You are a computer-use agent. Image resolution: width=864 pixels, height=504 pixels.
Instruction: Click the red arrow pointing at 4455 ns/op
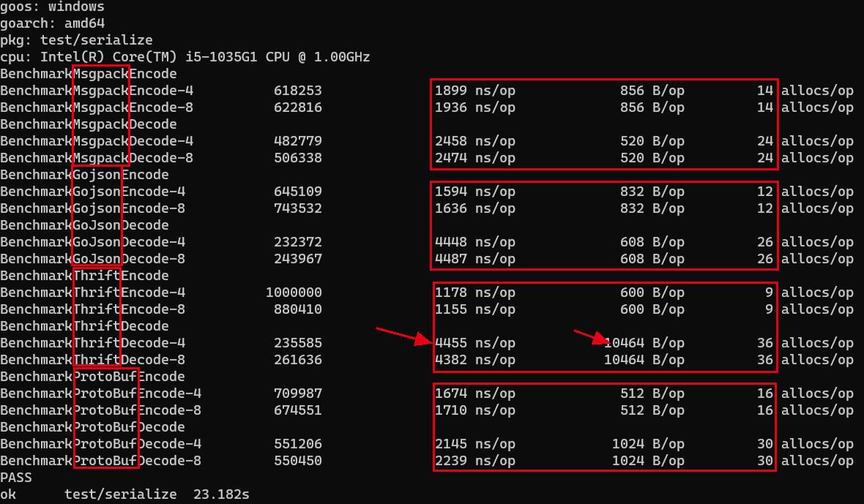(406, 336)
